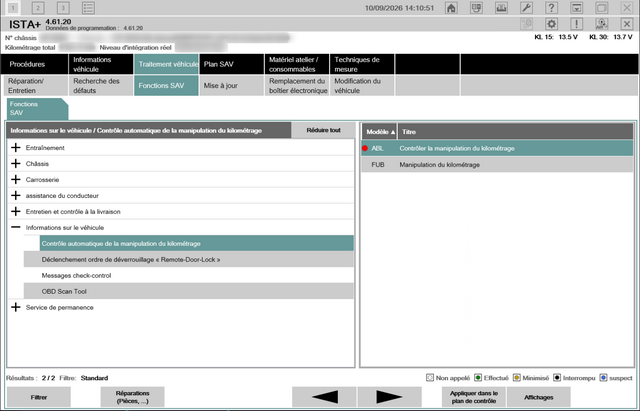Open the Plan SAV tab
Viewport: 640px width, 411px height.
pyautogui.click(x=231, y=64)
